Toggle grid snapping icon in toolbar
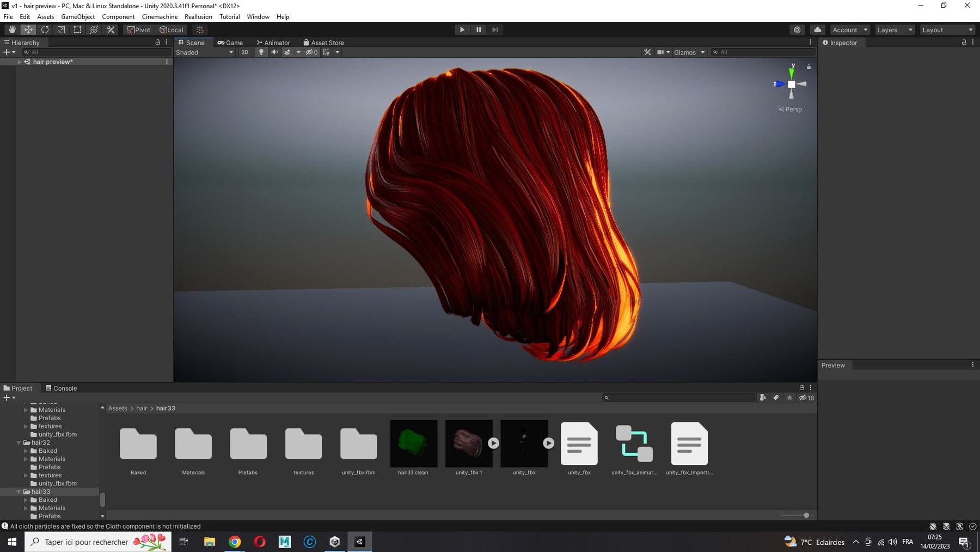 tap(200, 30)
